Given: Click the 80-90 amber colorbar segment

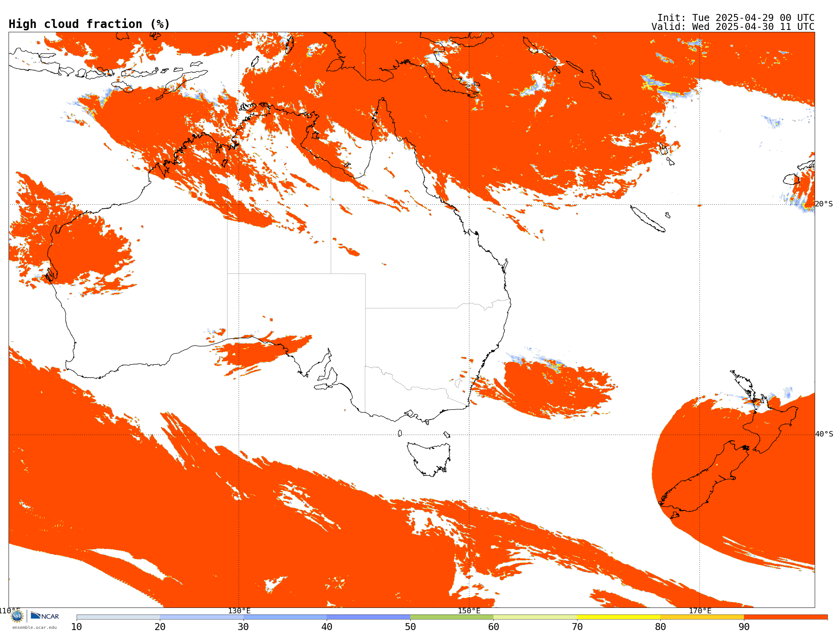Looking at the screenshot, I should click(x=702, y=617).
